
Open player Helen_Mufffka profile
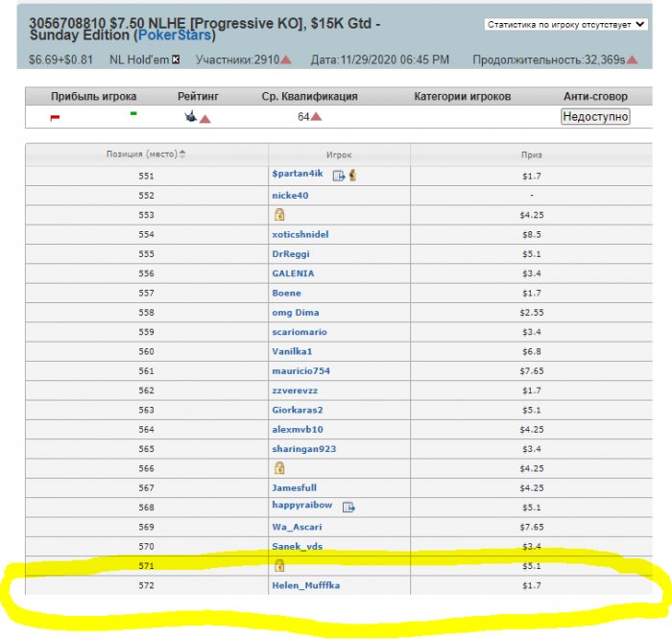pos(305,585)
